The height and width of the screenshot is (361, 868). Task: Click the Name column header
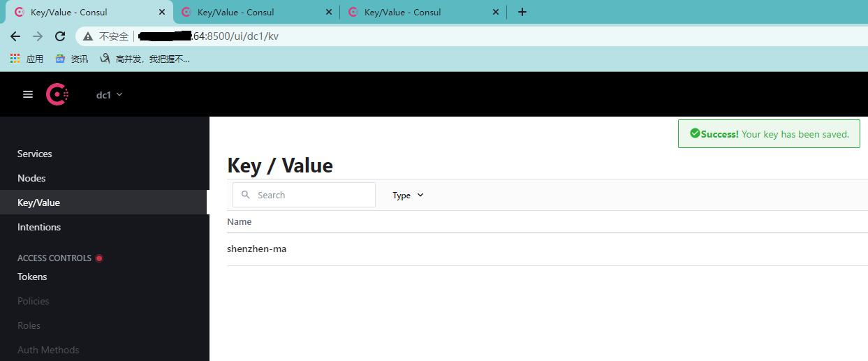(x=240, y=221)
